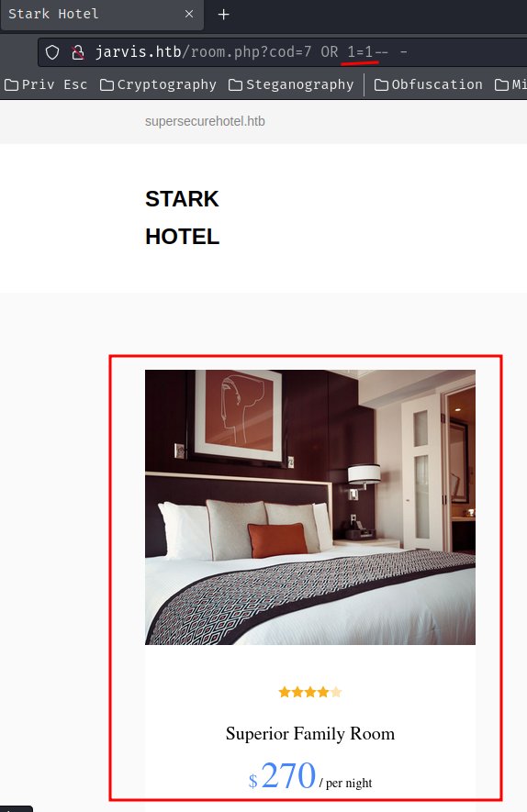This screenshot has width=527, height=812.
Task: Click the Cryptography folder icon
Action: coord(107,84)
